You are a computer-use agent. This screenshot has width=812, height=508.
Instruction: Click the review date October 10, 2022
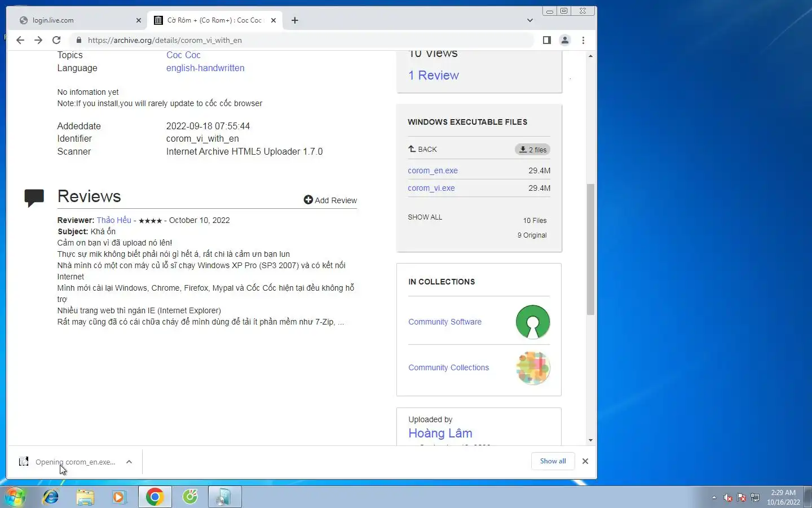[x=200, y=220]
